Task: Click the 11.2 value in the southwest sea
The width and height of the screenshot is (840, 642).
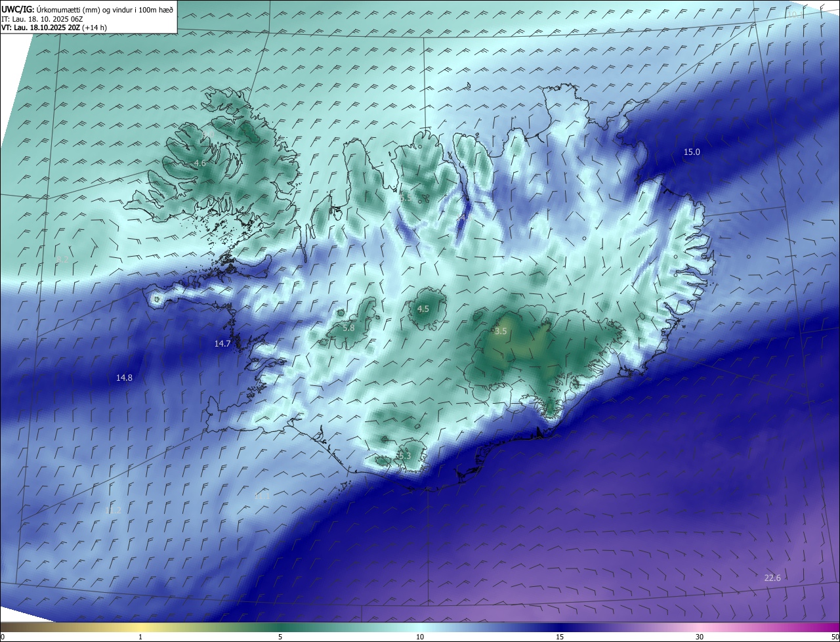Action: coord(113,510)
